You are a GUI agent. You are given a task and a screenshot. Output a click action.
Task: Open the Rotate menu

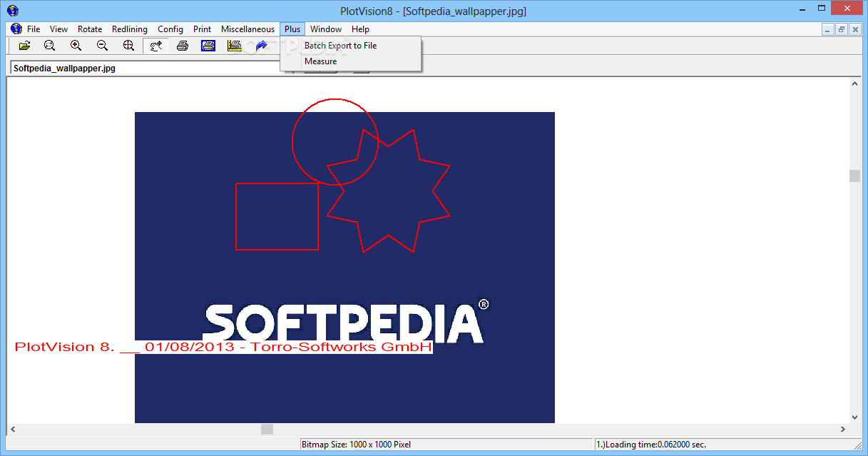pos(90,29)
